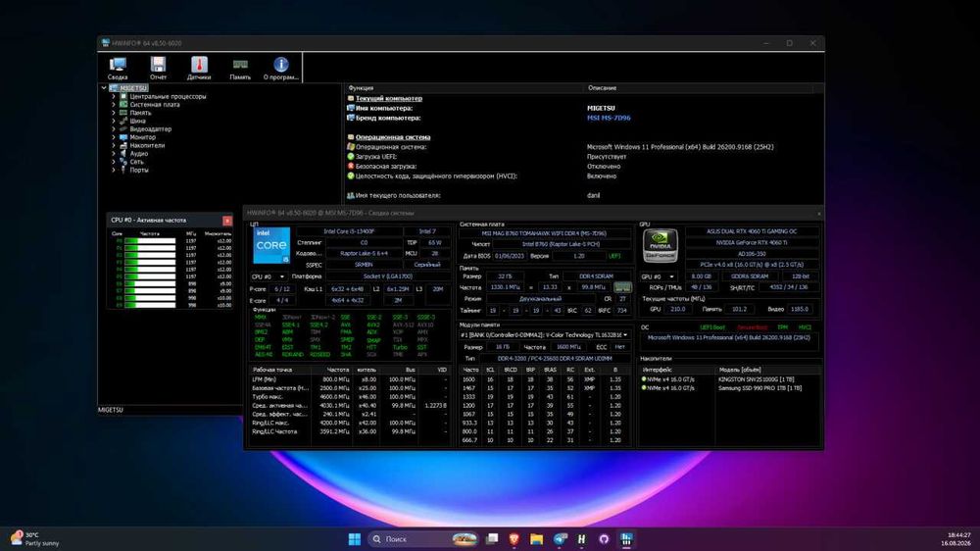
Task: Click the Windows search box Поиск
Action: pos(423,539)
